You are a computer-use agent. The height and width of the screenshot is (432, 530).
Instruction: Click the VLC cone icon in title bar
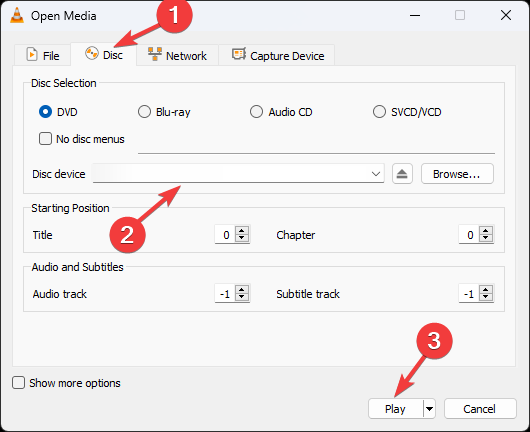[x=17, y=15]
